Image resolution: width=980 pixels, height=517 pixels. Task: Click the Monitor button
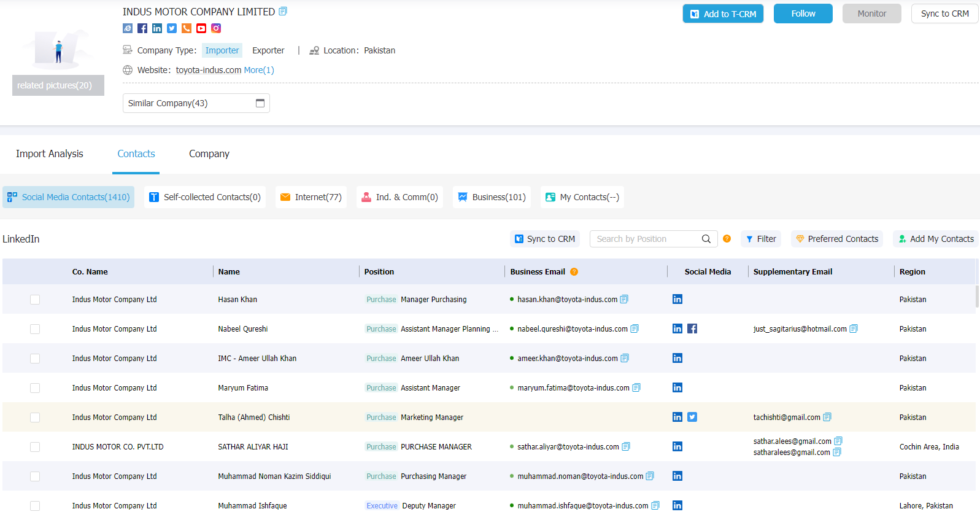point(872,14)
